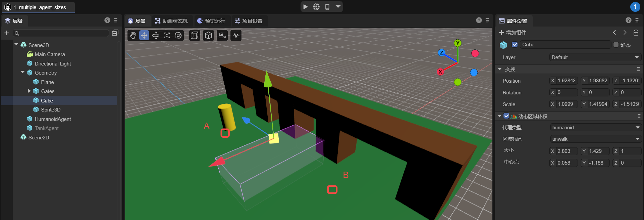644x220 pixels.
Task: Enable the static checkbox
Action: coord(616,45)
